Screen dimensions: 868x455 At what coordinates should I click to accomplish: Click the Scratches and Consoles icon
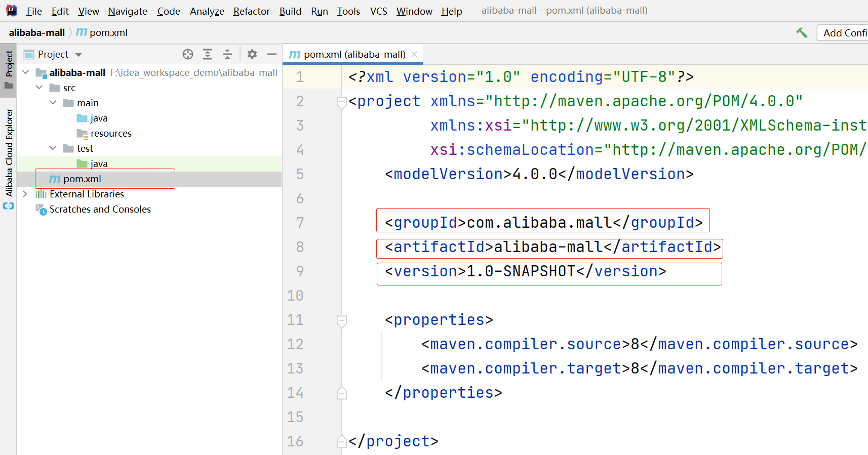point(41,209)
